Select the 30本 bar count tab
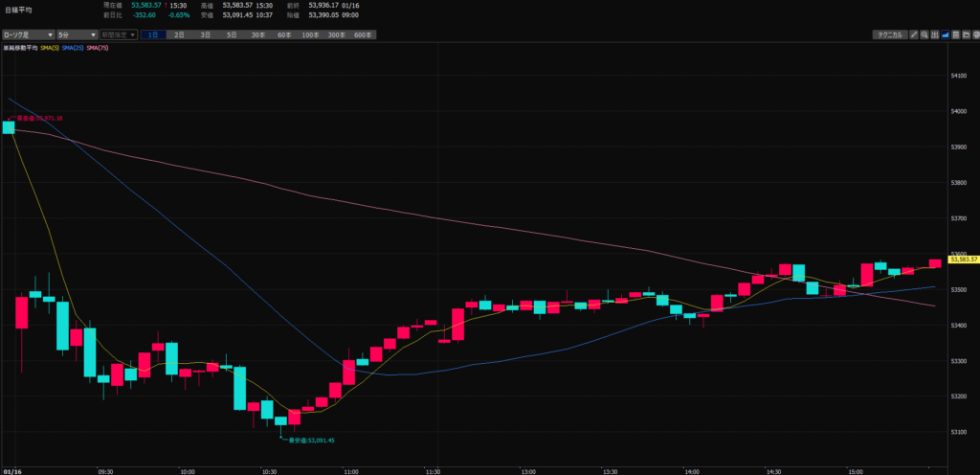This screenshot has width=980, height=475. pyautogui.click(x=258, y=34)
